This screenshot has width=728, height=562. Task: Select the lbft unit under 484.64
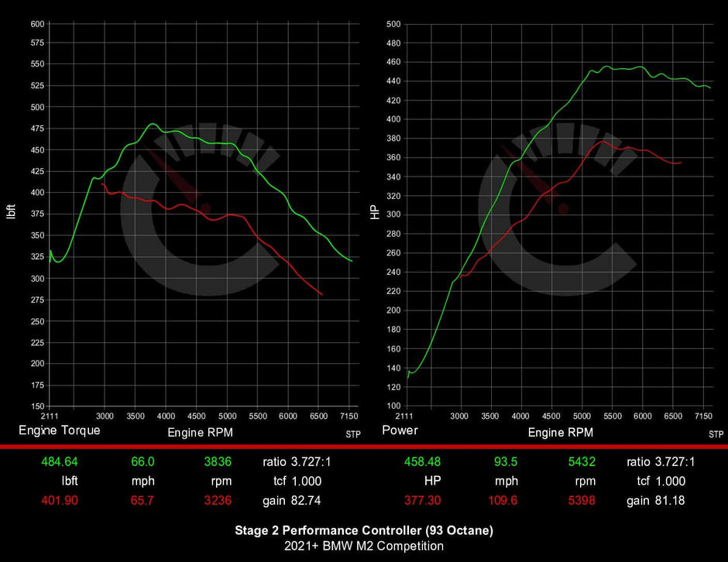tap(70, 481)
